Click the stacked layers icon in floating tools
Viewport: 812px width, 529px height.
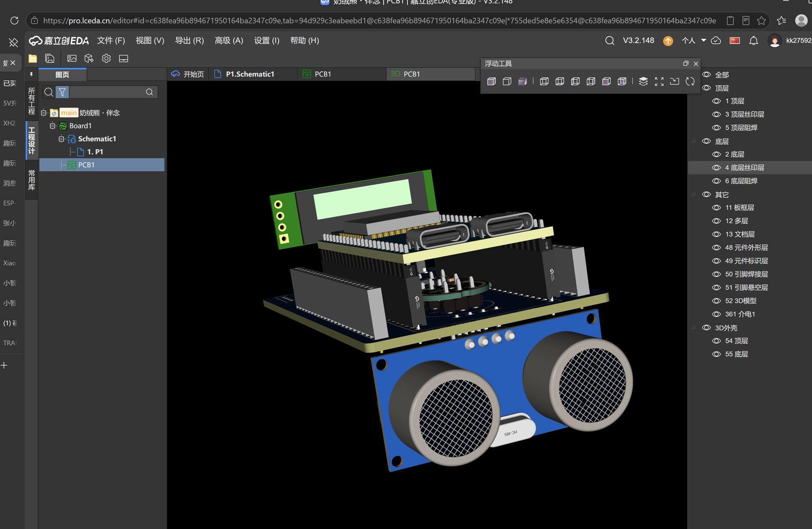[643, 81]
